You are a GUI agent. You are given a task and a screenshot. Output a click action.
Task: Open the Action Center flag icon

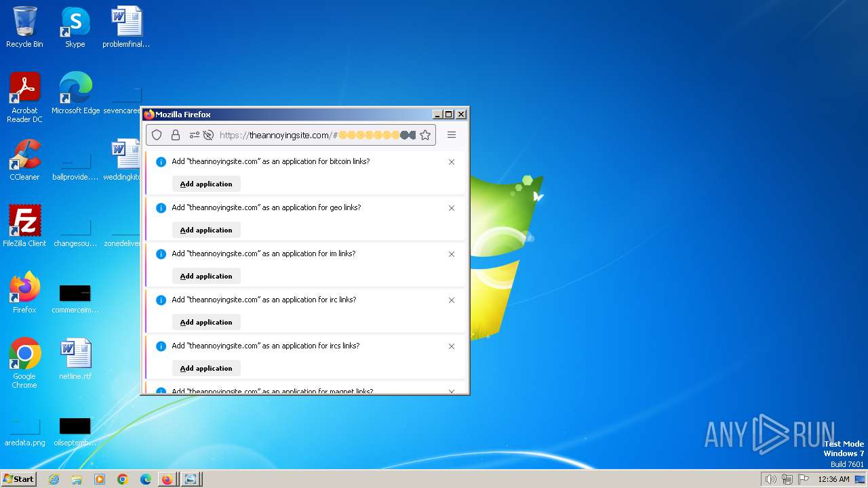point(804,479)
